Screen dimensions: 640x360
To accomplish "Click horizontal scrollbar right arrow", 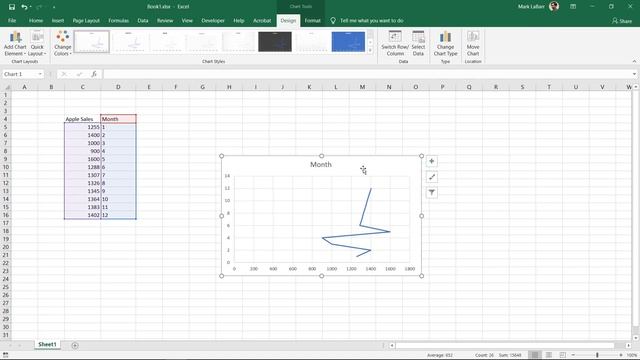I will click(x=629, y=345).
